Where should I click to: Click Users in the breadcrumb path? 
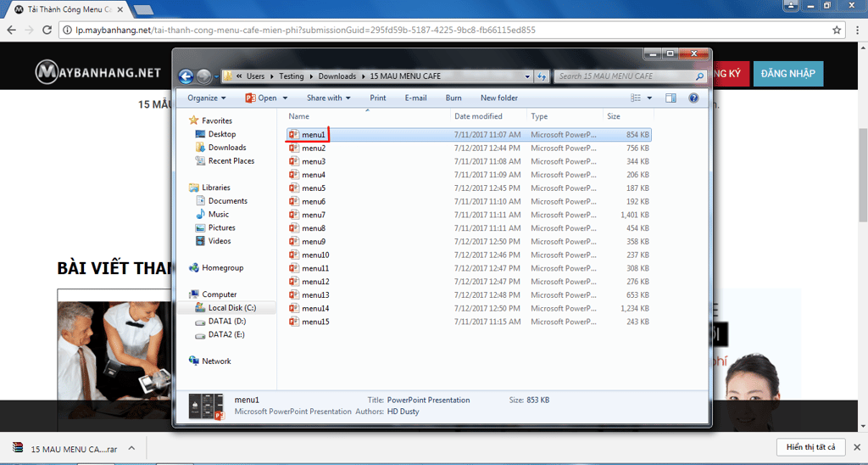(256, 76)
